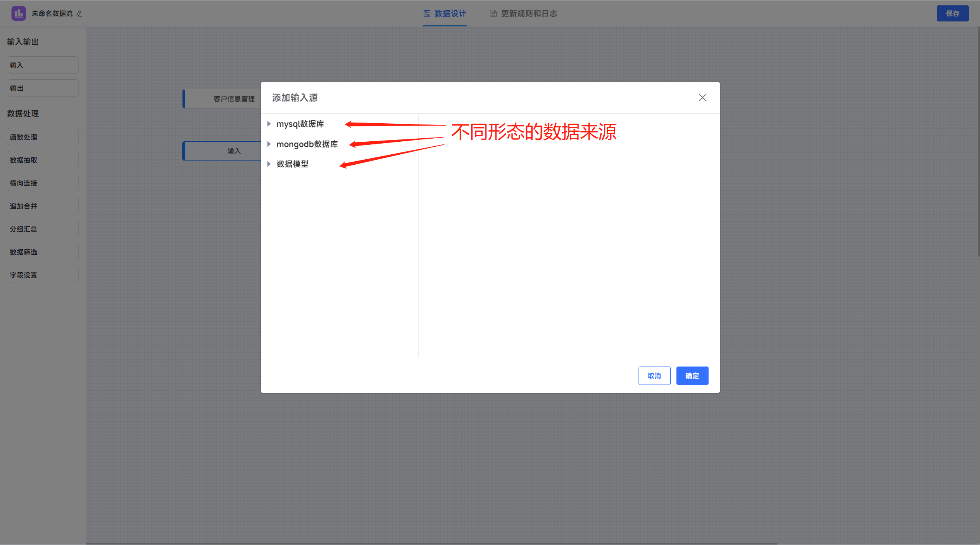Expand the mongodb数据库 tree node arrow

click(269, 144)
